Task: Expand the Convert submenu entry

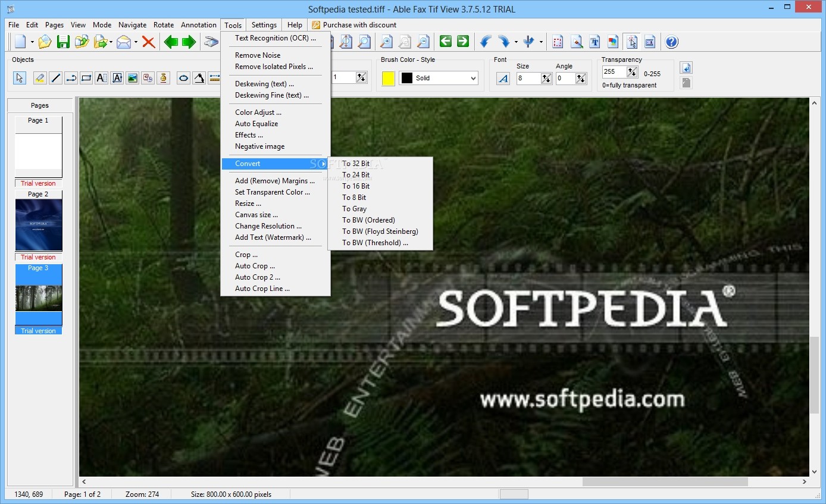Action: pyautogui.click(x=275, y=164)
